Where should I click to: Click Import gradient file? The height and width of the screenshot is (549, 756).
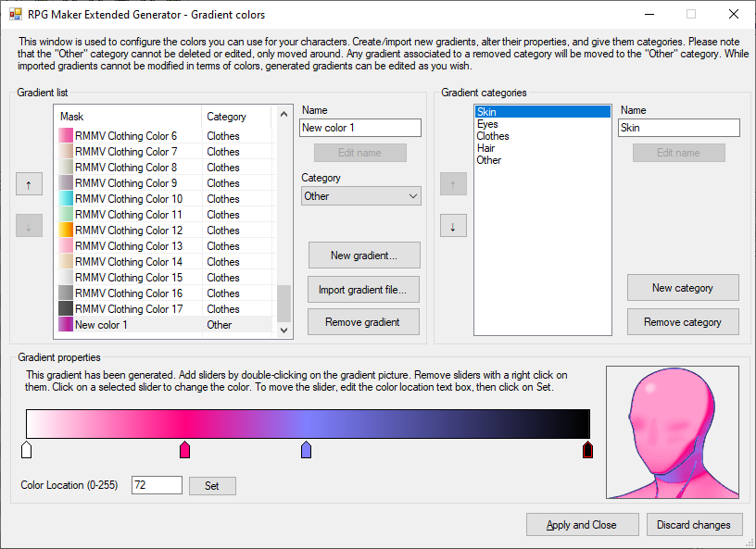363,289
